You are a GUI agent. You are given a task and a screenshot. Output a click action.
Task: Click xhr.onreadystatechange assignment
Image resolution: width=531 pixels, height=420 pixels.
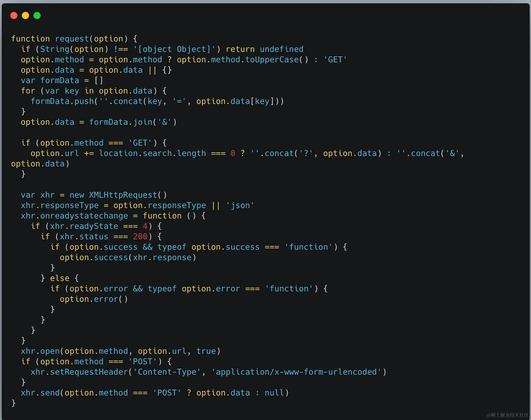click(74, 216)
